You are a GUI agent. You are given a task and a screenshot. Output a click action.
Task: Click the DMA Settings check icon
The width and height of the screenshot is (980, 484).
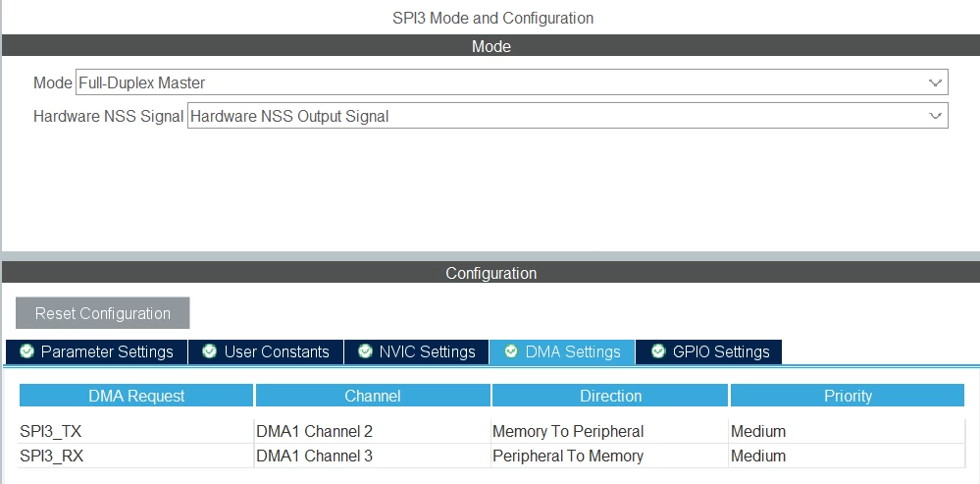[x=511, y=351]
